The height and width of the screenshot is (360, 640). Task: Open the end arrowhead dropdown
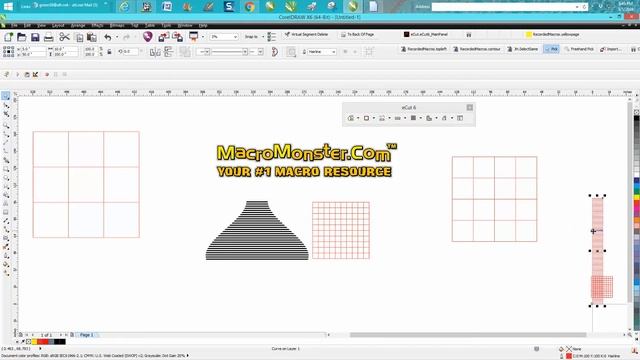[260, 52]
